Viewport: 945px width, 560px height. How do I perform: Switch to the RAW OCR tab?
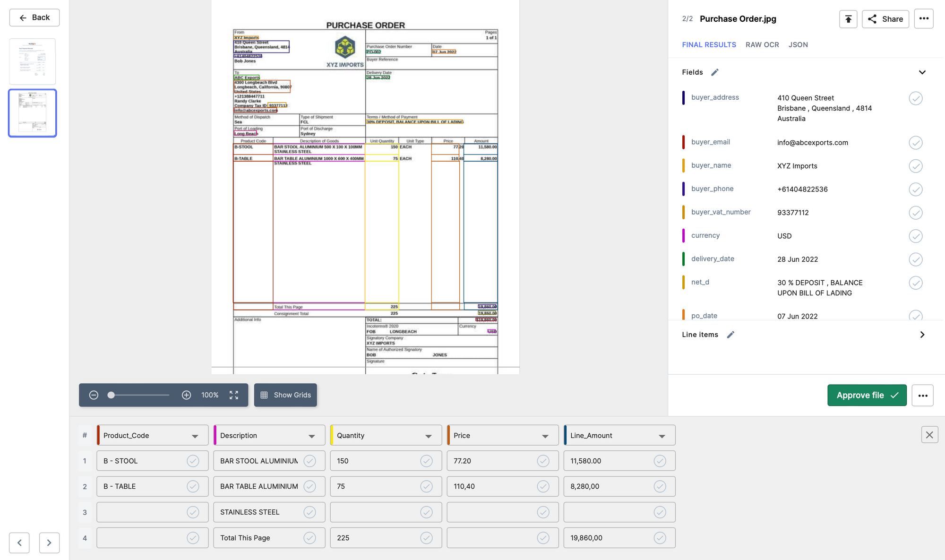762,45
